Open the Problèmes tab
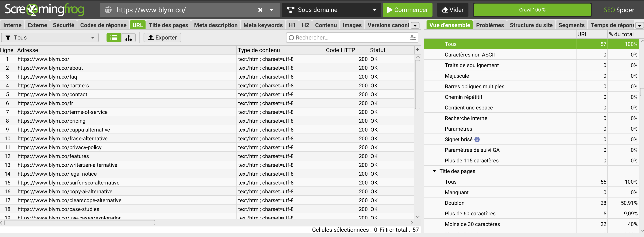The image size is (644, 237). 490,25
